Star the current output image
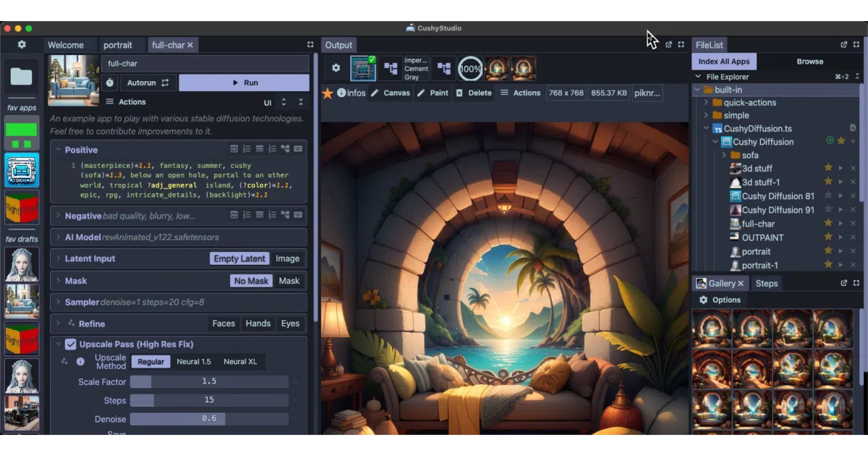868x456 pixels. tap(328, 93)
